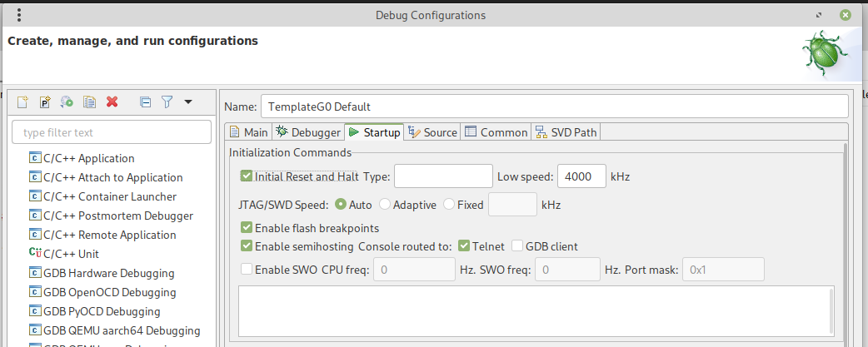Image resolution: width=868 pixels, height=347 pixels.
Task: Switch to the Debugger tab
Action: 308,132
